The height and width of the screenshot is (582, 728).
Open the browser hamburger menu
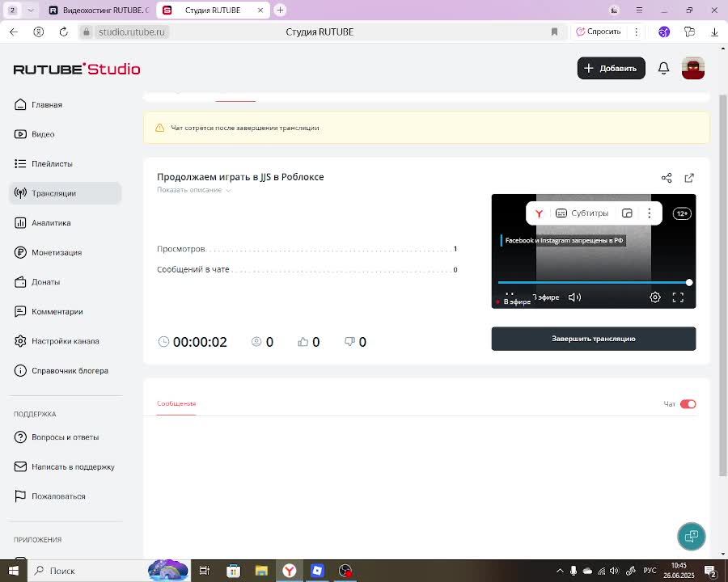click(x=639, y=10)
